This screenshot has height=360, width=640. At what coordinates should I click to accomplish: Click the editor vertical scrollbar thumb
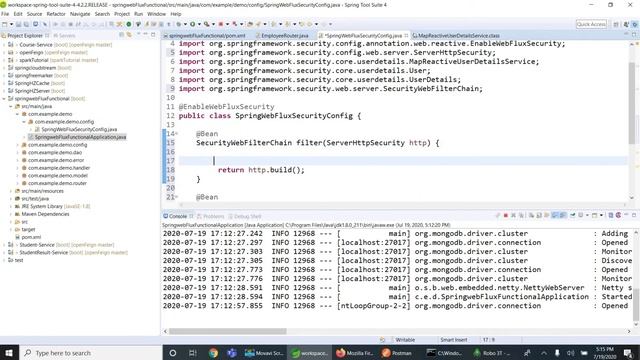(x=631, y=102)
